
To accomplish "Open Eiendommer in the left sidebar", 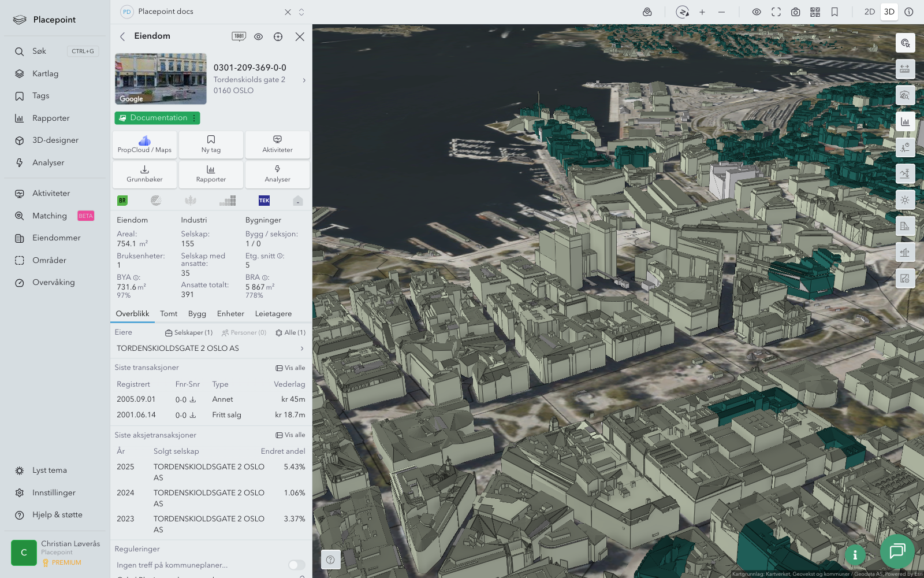I will [x=56, y=238].
